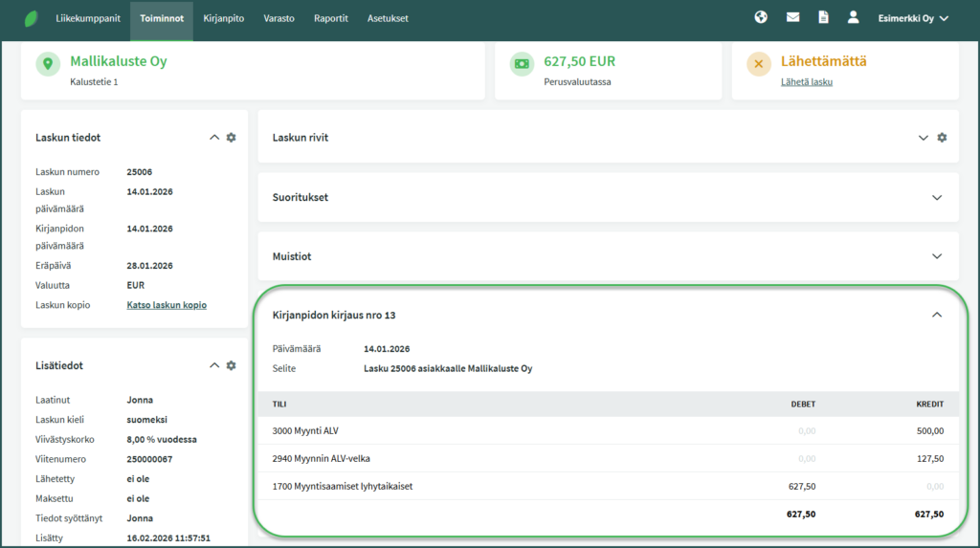
Task: Click the orange unsent status icon
Action: [x=759, y=64]
